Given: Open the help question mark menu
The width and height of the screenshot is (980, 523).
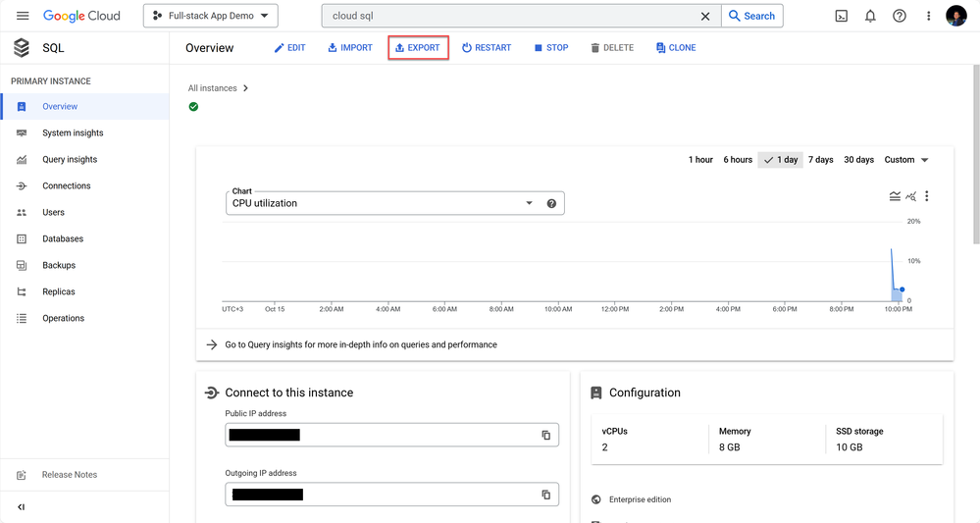Looking at the screenshot, I should click(900, 17).
